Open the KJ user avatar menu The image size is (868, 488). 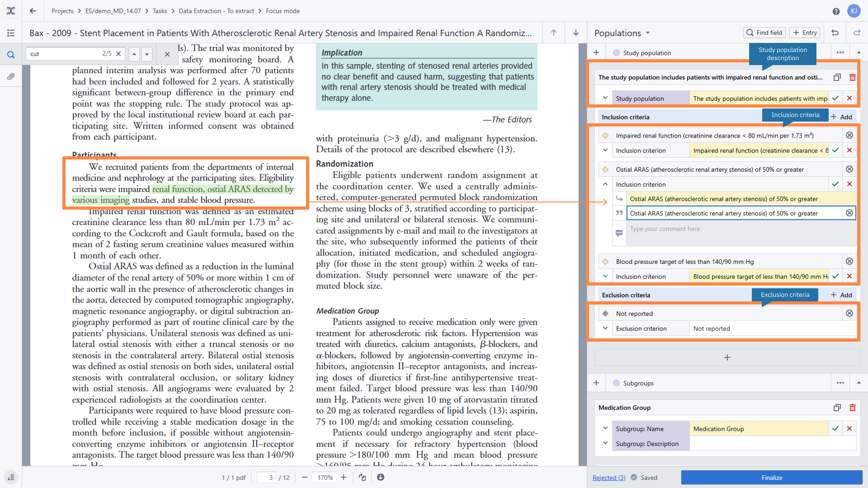coord(854,11)
